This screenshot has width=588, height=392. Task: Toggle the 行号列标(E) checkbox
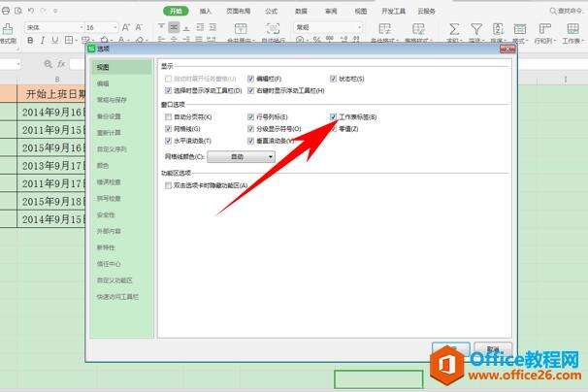(251, 117)
